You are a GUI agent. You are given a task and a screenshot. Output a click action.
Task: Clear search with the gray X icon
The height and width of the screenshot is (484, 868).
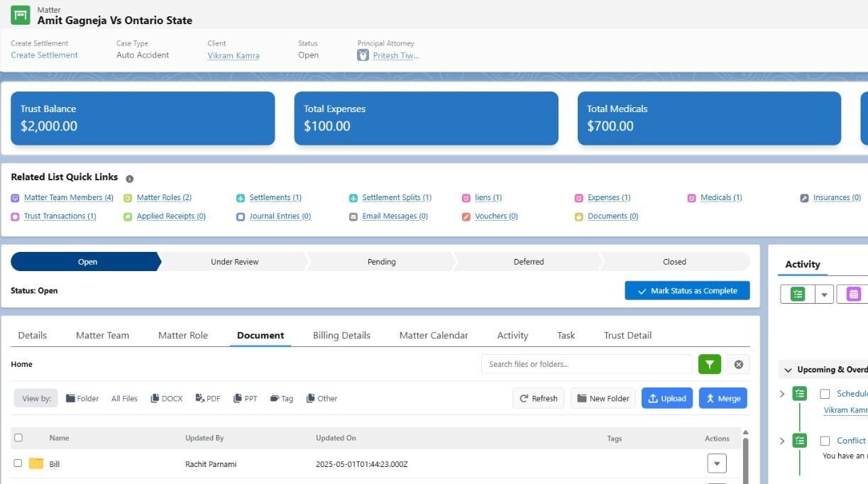click(738, 364)
